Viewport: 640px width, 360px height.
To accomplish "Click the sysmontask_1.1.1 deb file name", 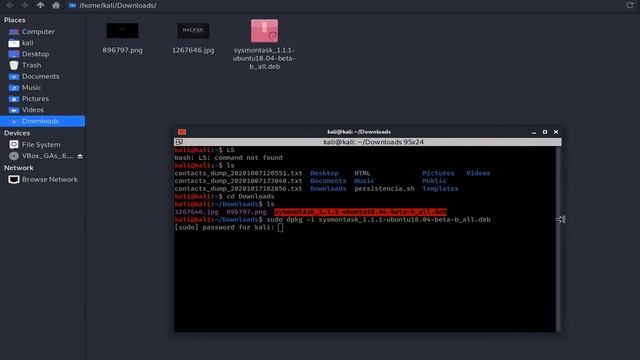I will [264, 58].
